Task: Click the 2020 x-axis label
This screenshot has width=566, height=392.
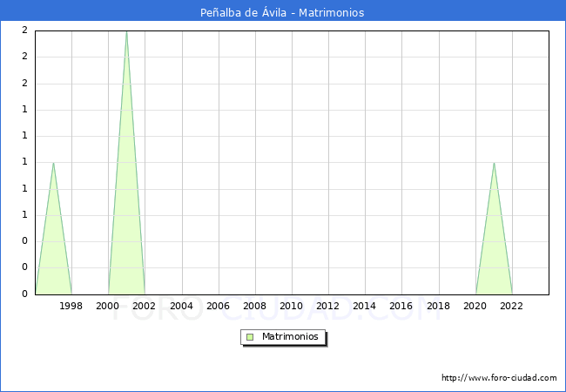Action: 475,306
